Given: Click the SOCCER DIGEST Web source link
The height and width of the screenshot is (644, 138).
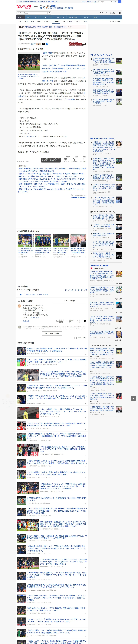Looking at the screenshot, I should [79, 197].
